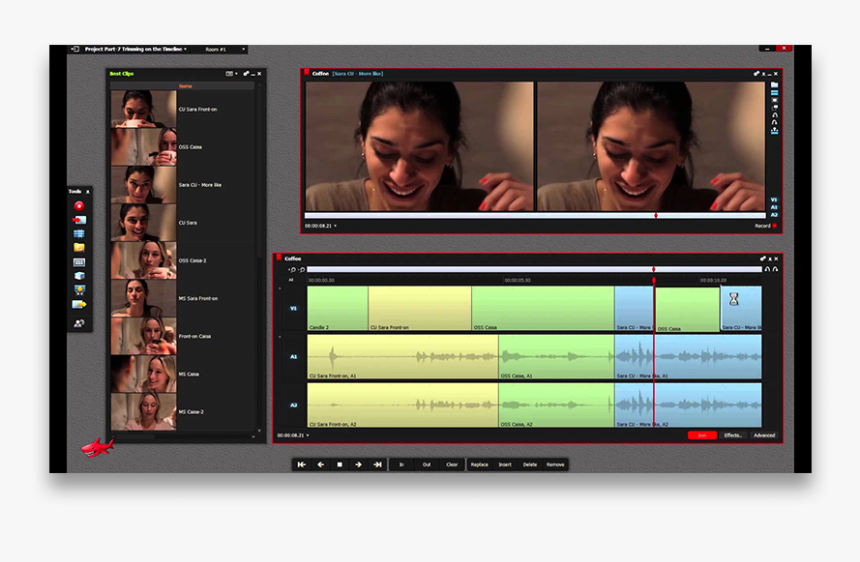
Task: Toggle A2 track in the timeline
Action: (x=293, y=405)
